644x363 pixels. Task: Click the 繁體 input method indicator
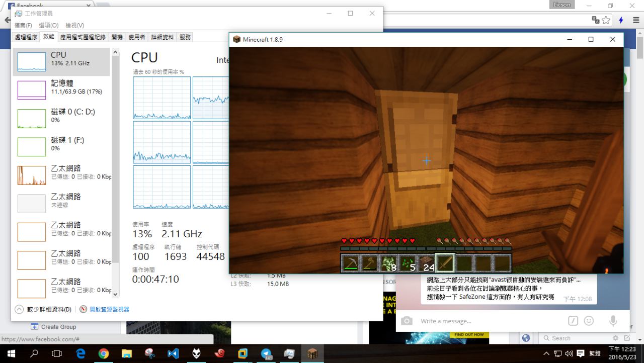tap(595, 353)
